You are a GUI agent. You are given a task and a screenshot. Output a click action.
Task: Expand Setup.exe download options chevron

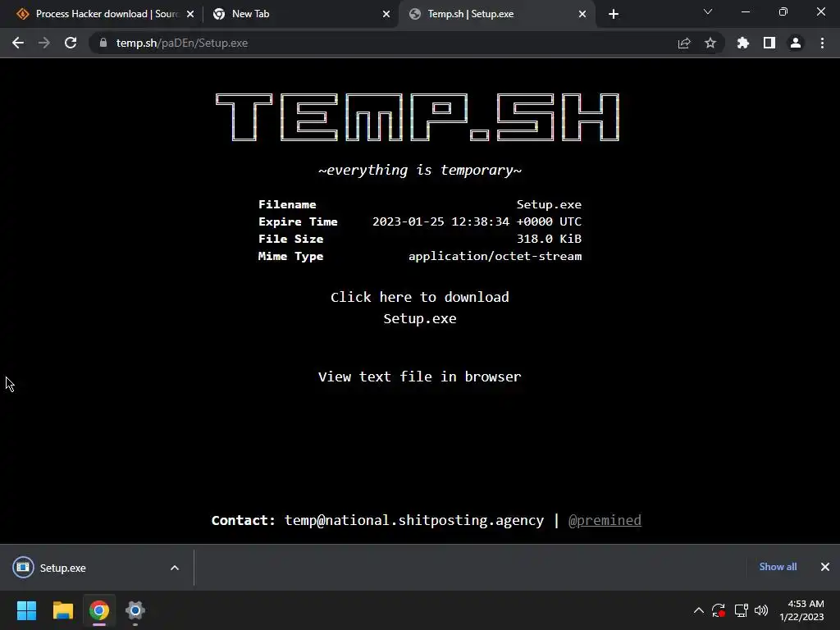tap(175, 568)
